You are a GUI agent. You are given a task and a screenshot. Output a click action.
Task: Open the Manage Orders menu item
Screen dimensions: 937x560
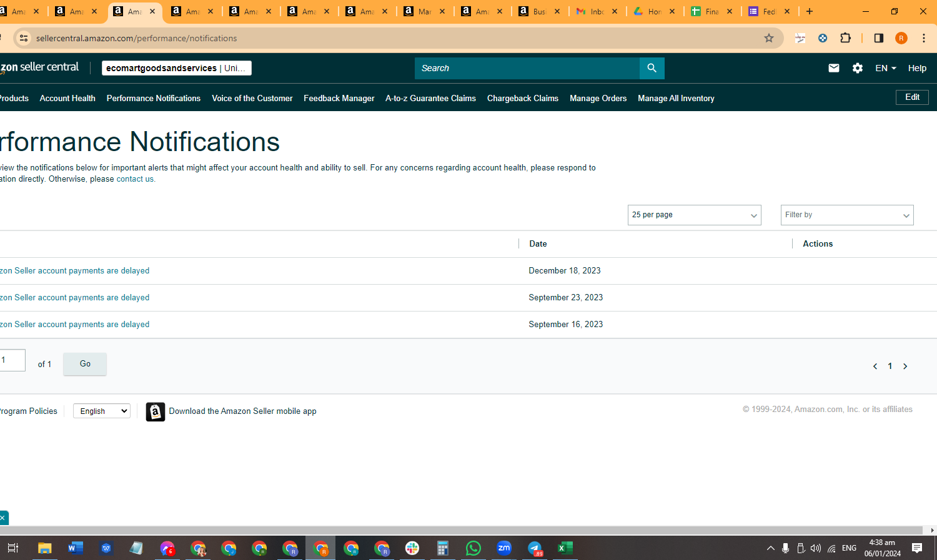(598, 98)
